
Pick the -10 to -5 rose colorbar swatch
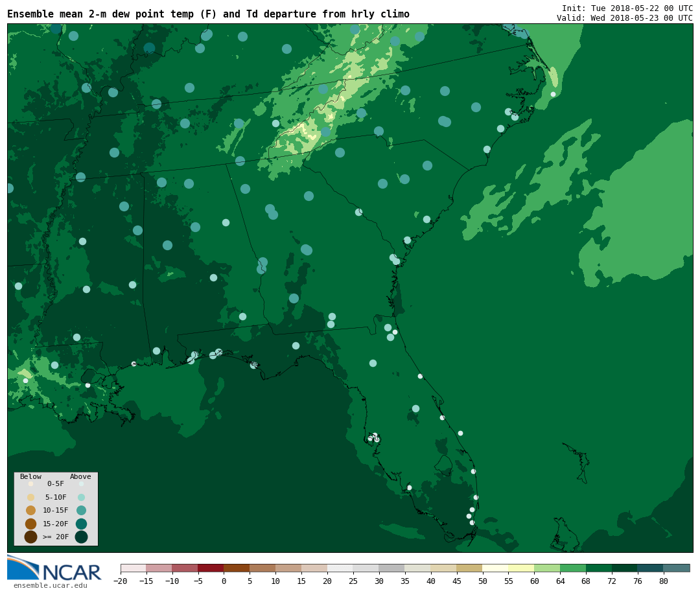point(185,568)
